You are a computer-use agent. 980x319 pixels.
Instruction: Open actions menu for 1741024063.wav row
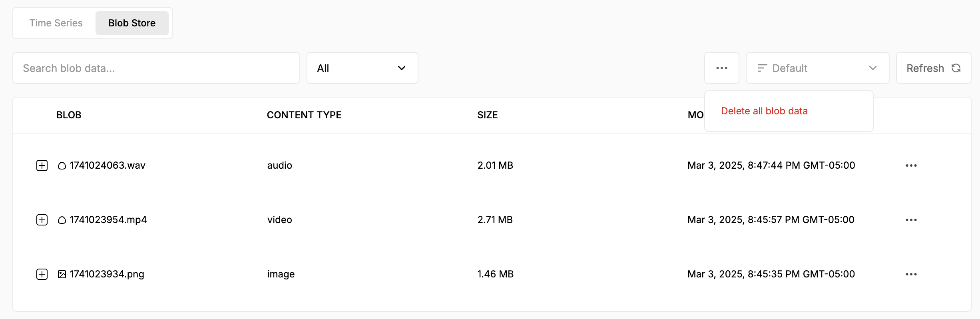[911, 165]
